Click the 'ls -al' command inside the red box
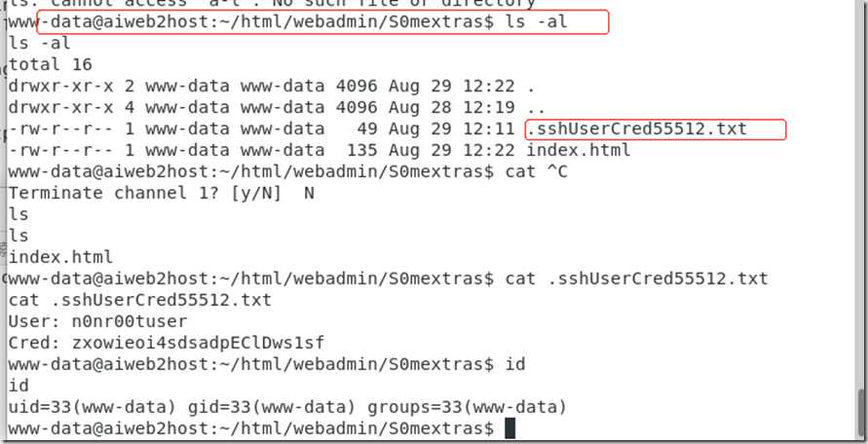This screenshot has width=868, height=444. pyautogui.click(x=537, y=22)
